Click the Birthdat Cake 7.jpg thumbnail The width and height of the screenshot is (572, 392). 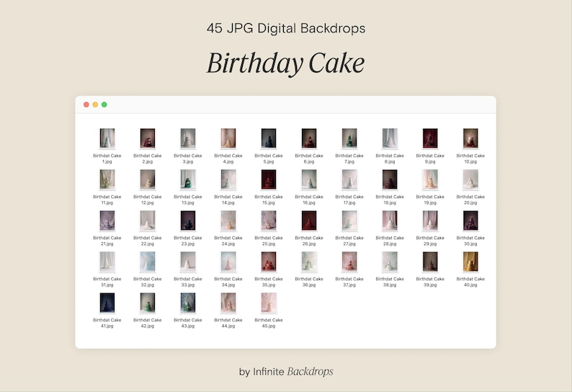click(349, 138)
